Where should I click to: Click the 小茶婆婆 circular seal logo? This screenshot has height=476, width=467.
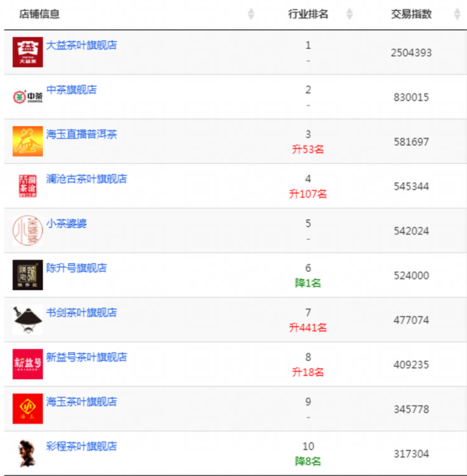point(28,230)
